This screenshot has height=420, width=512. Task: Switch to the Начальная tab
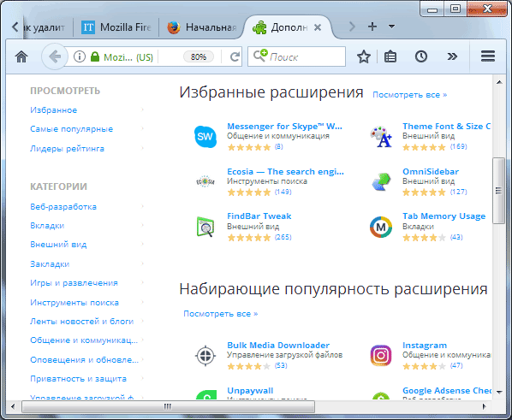coord(202,27)
